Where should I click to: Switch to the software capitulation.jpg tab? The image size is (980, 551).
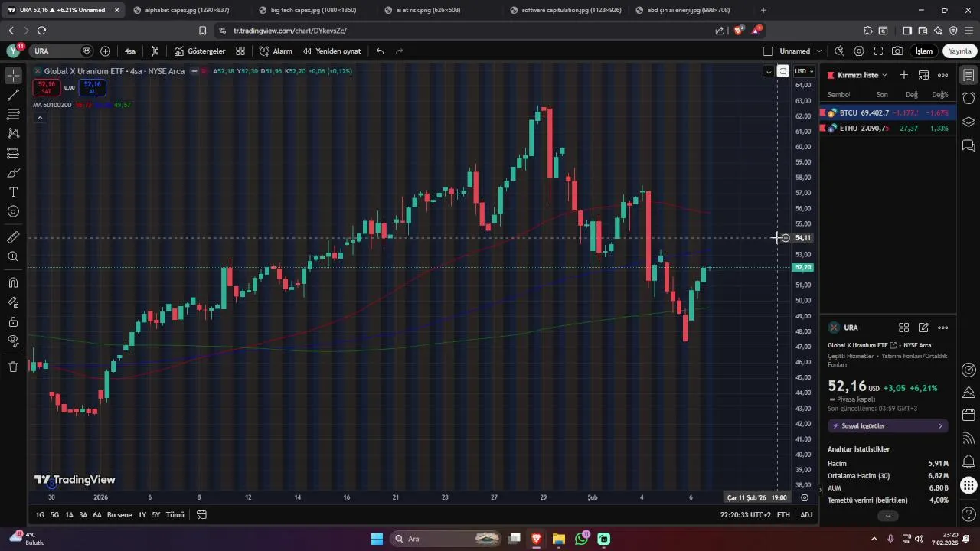(565, 10)
